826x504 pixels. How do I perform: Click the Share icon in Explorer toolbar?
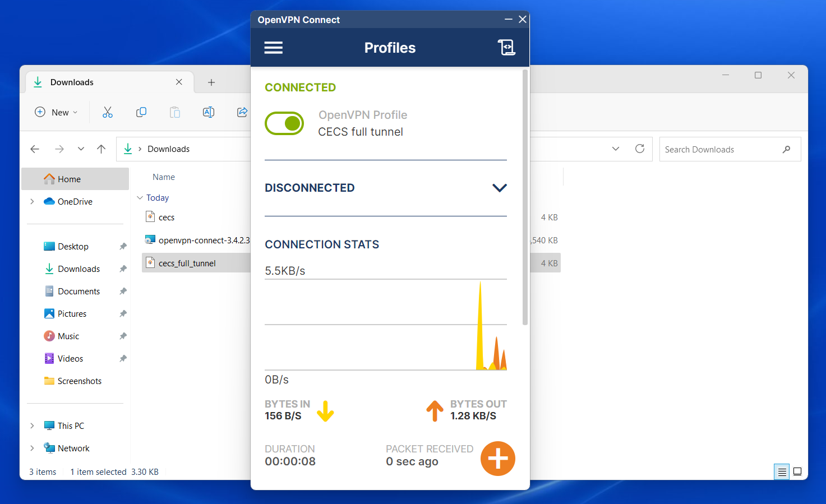(x=242, y=112)
